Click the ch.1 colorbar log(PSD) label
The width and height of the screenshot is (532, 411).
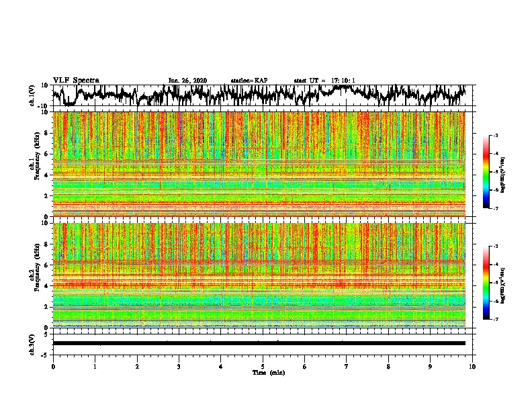pyautogui.click(x=503, y=175)
